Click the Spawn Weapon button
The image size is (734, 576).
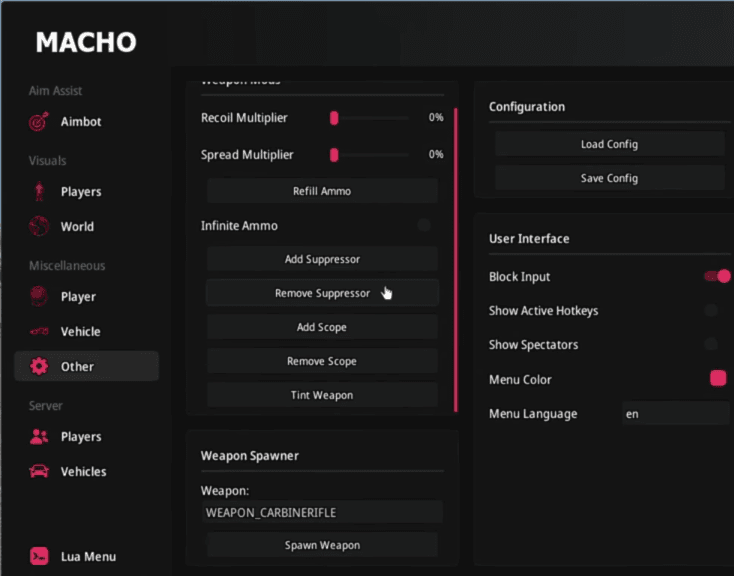click(x=322, y=545)
